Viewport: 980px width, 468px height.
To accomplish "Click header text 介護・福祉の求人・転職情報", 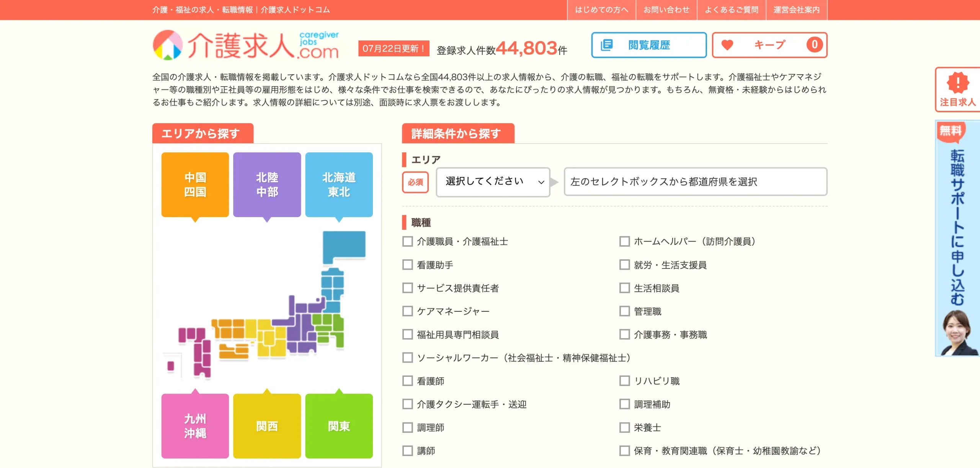I will coord(203,10).
